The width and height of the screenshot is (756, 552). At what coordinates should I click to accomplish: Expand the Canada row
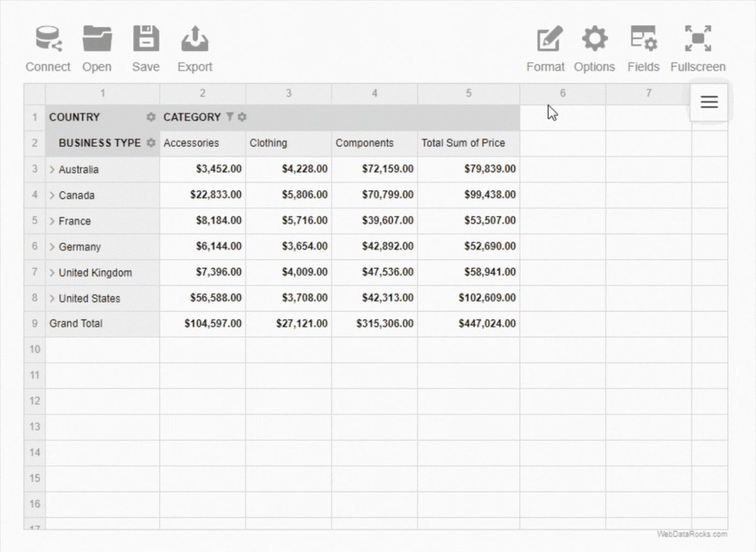[52, 195]
